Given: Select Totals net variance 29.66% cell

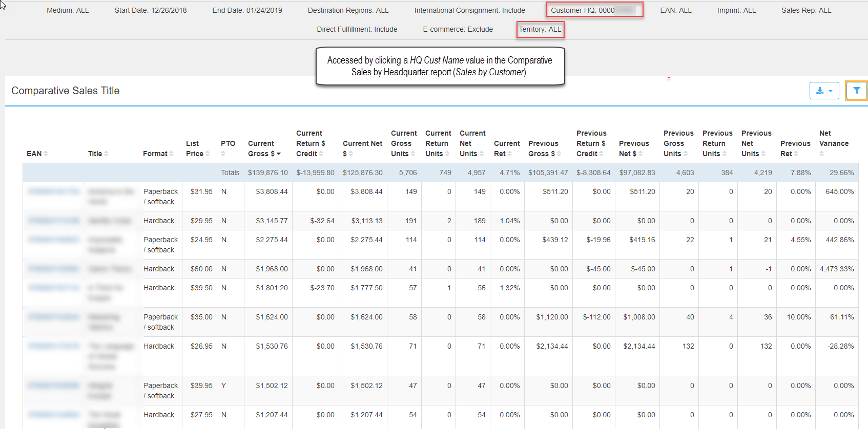Looking at the screenshot, I should coord(837,173).
